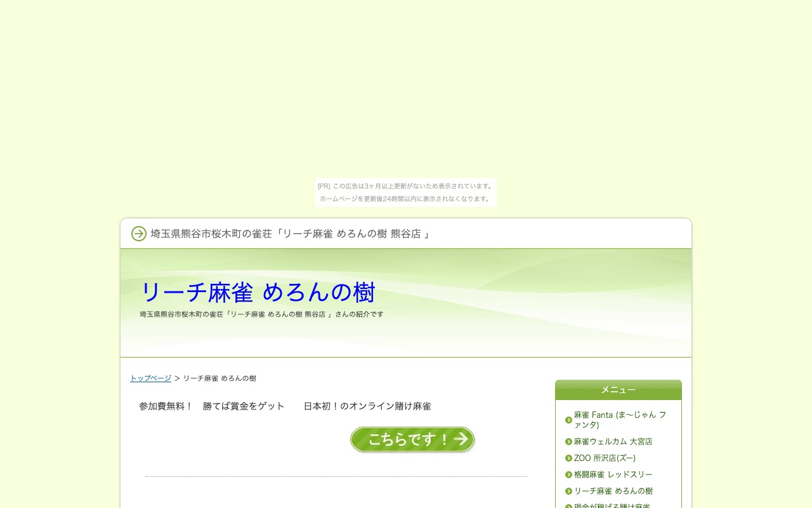Click the green circle arrow header icon
Image resolution: width=812 pixels, height=508 pixels.
pos(138,234)
